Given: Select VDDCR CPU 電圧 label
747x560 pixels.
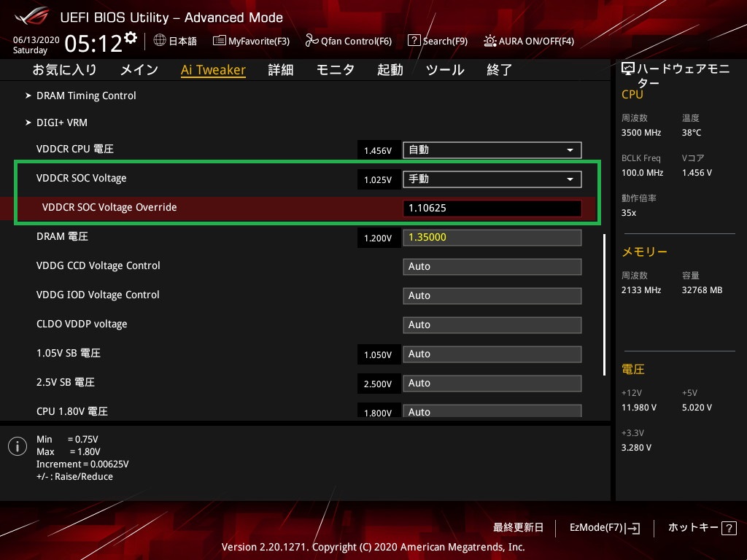Looking at the screenshot, I should (75, 149).
